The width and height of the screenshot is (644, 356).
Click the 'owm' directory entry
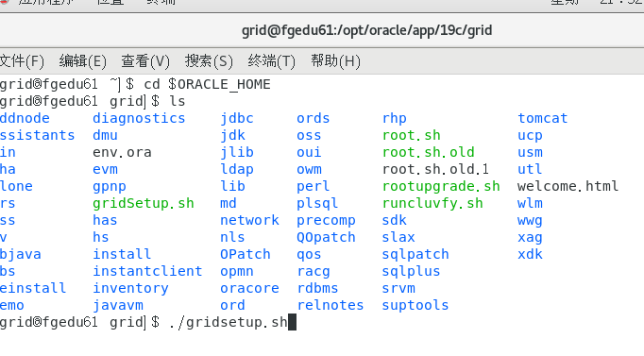tap(310, 170)
